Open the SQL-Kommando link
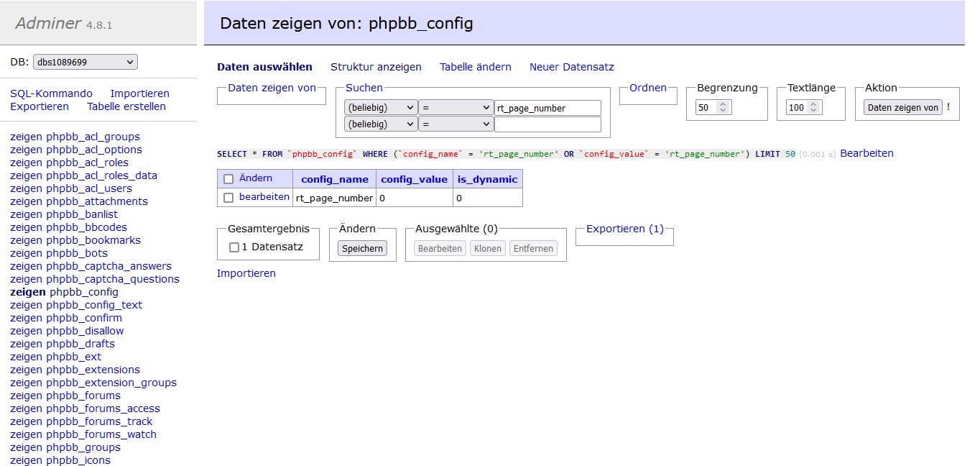This screenshot has width=980, height=466. click(x=51, y=93)
